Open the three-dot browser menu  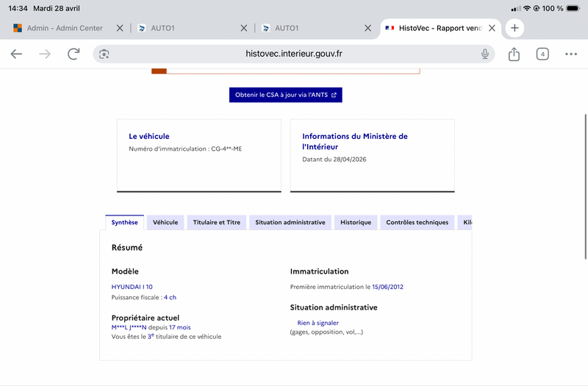pos(571,54)
